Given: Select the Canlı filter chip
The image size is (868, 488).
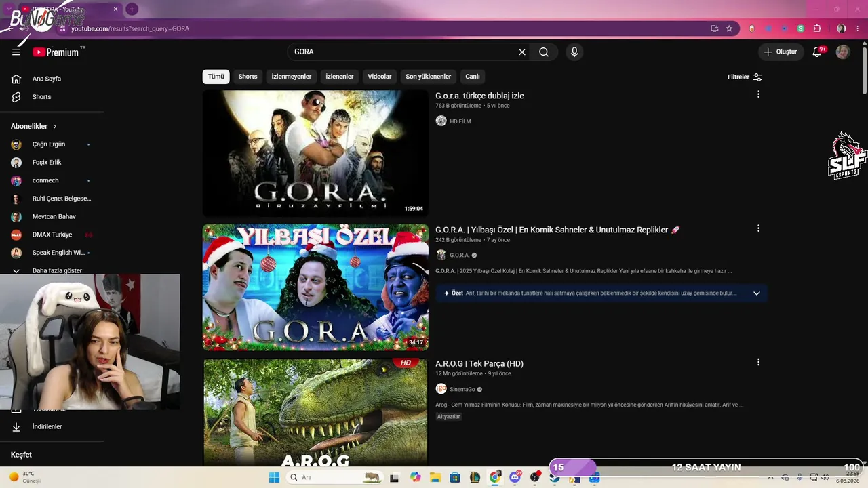Looking at the screenshot, I should tap(473, 77).
